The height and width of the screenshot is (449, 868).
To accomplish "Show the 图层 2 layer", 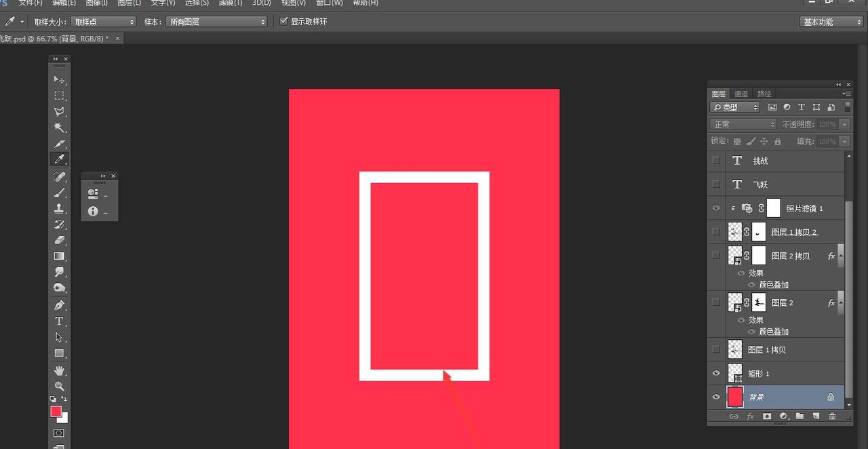I will point(716,302).
